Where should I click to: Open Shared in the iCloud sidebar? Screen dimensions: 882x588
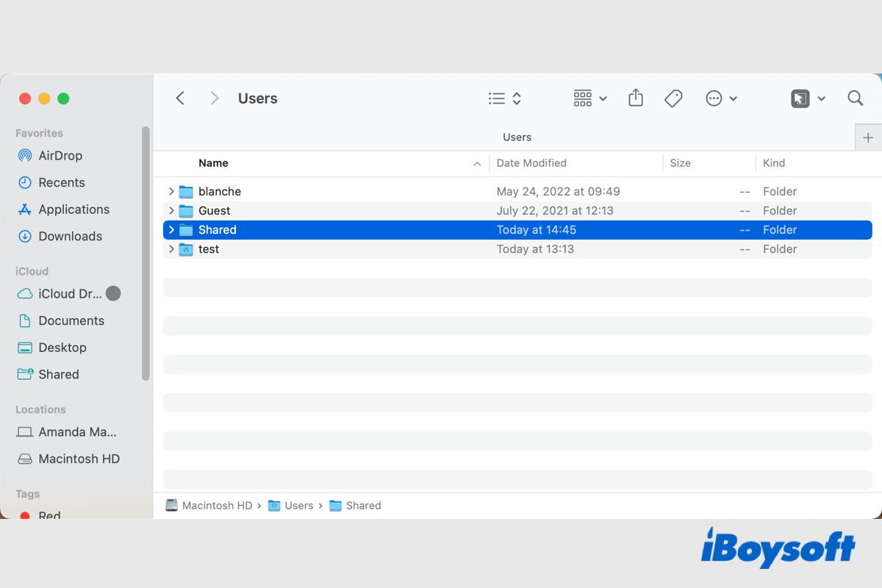pyautogui.click(x=48, y=374)
